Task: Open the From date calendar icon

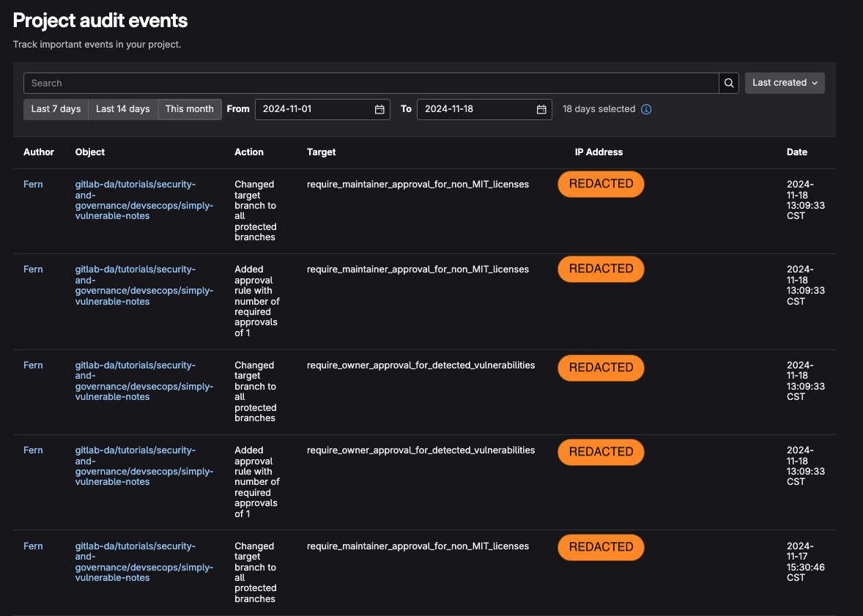Action: [379, 108]
